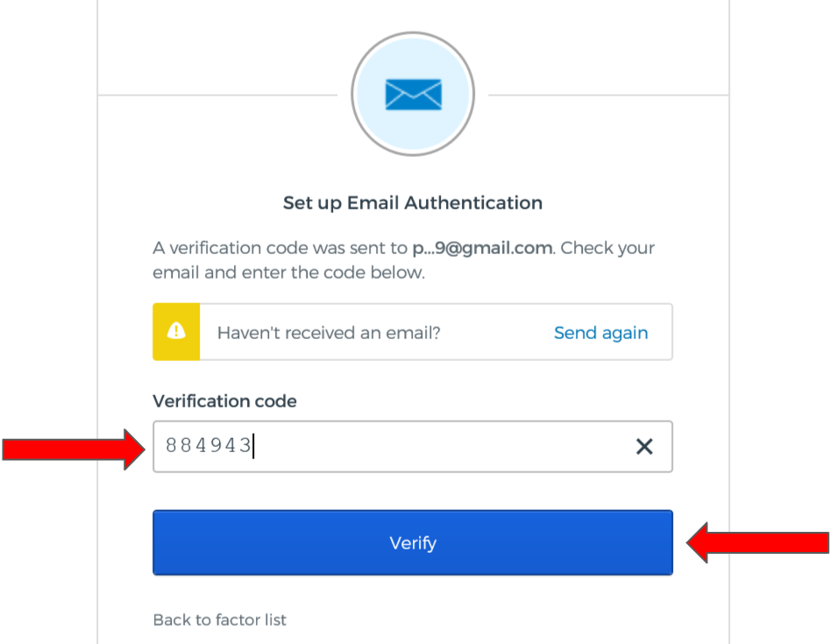This screenshot has height=644, width=830.
Task: Click the "email and enter the code below" line
Action: [x=288, y=272]
